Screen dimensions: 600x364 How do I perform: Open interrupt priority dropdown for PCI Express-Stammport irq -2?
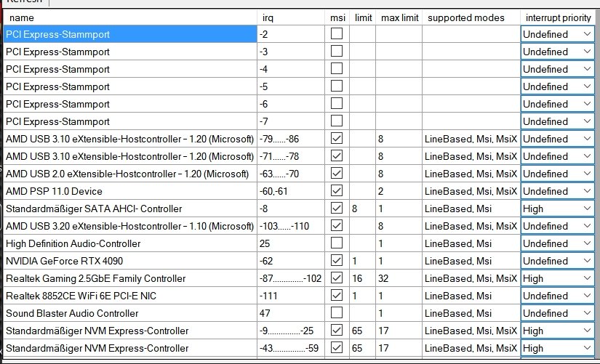coord(558,34)
